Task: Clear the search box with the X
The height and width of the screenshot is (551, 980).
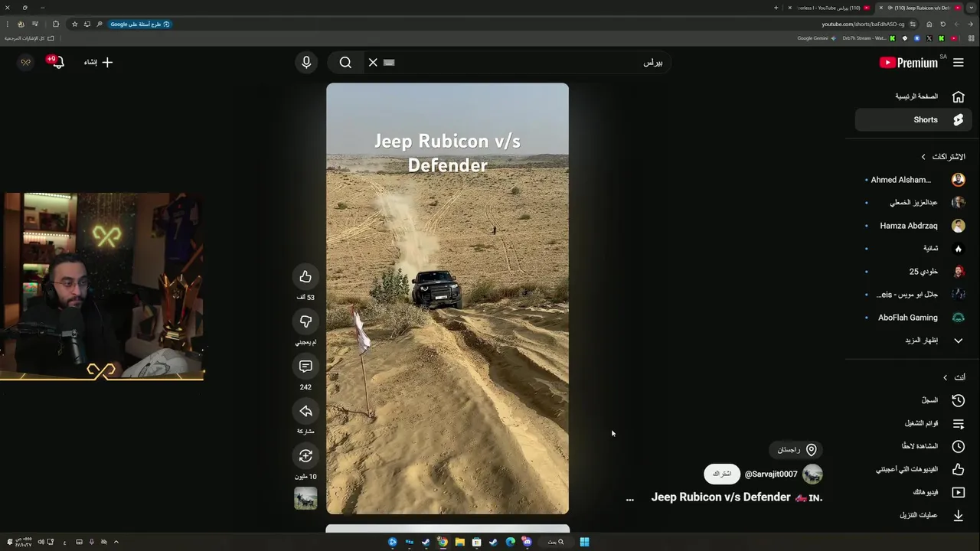Action: click(373, 62)
